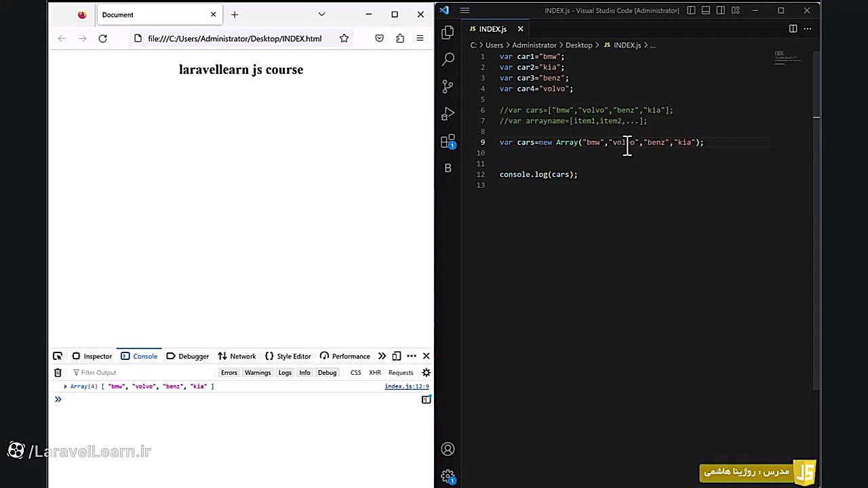Switch to the Performance devtools tab
The width and height of the screenshot is (868, 488).
click(345, 356)
